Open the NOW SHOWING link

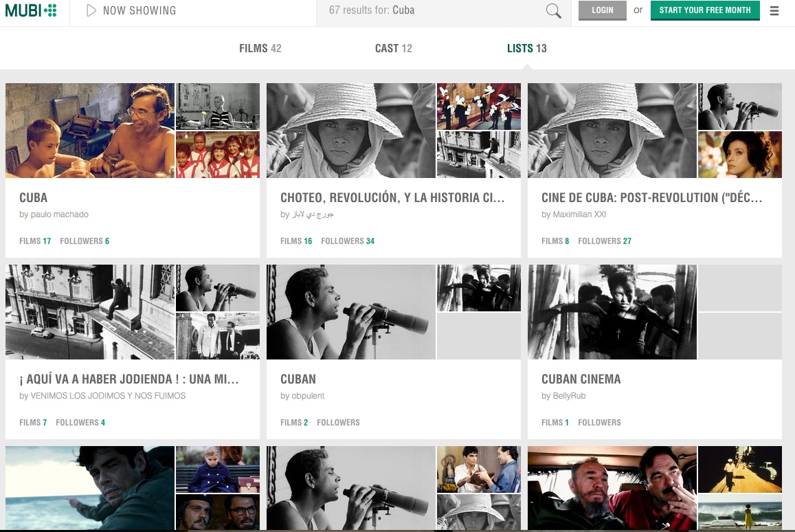(x=139, y=10)
